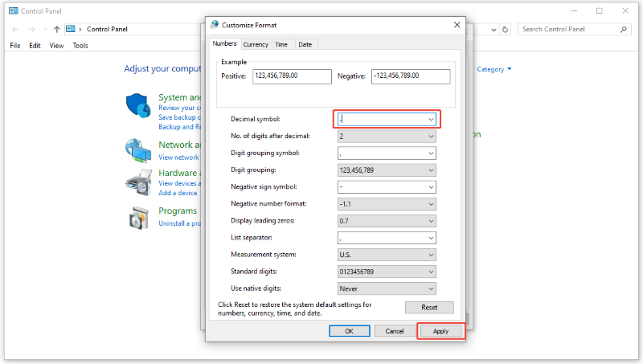
Task: Click the Hardware and Sound printer icon
Action: 138,182
